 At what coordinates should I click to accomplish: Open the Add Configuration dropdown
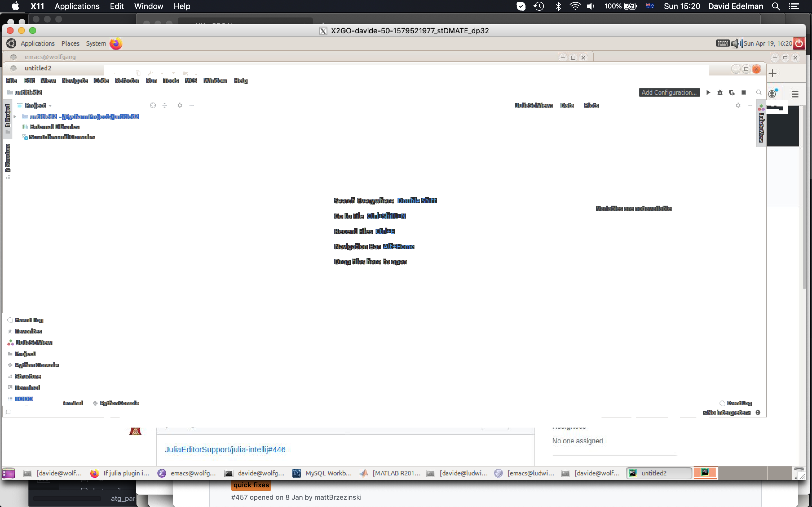[x=669, y=92]
